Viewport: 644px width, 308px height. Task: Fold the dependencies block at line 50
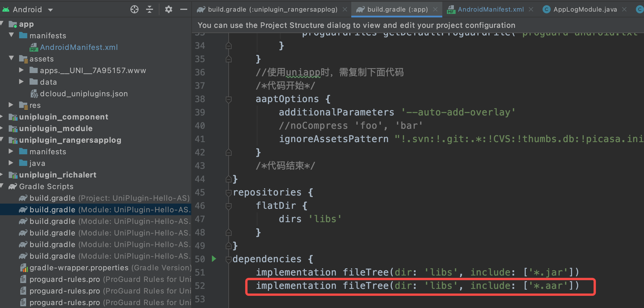pos(229,259)
